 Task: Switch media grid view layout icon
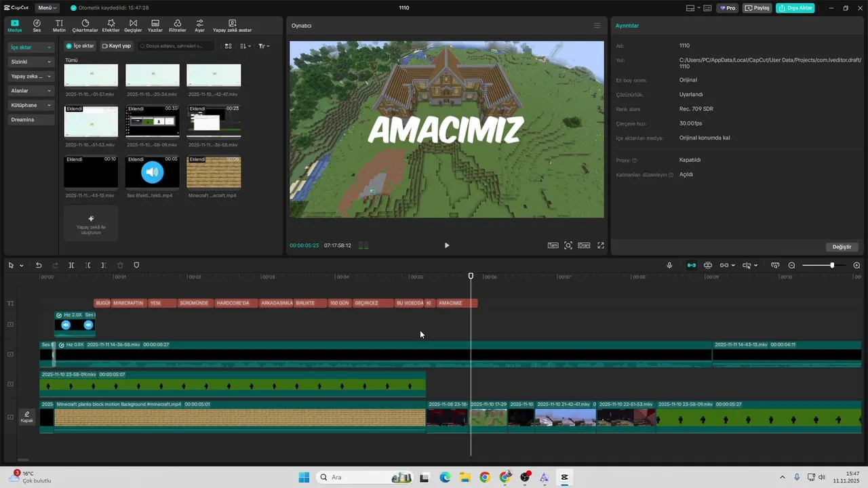(228, 46)
